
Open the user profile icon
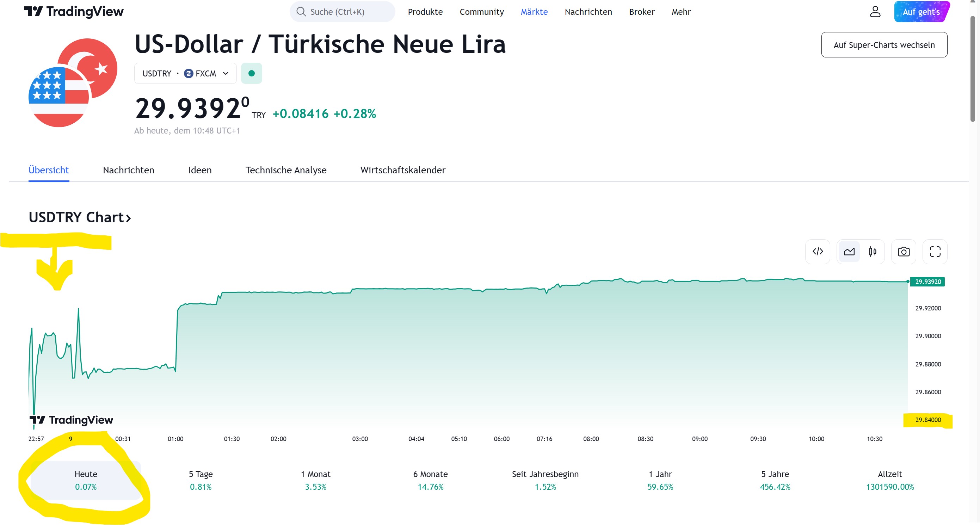coord(875,11)
